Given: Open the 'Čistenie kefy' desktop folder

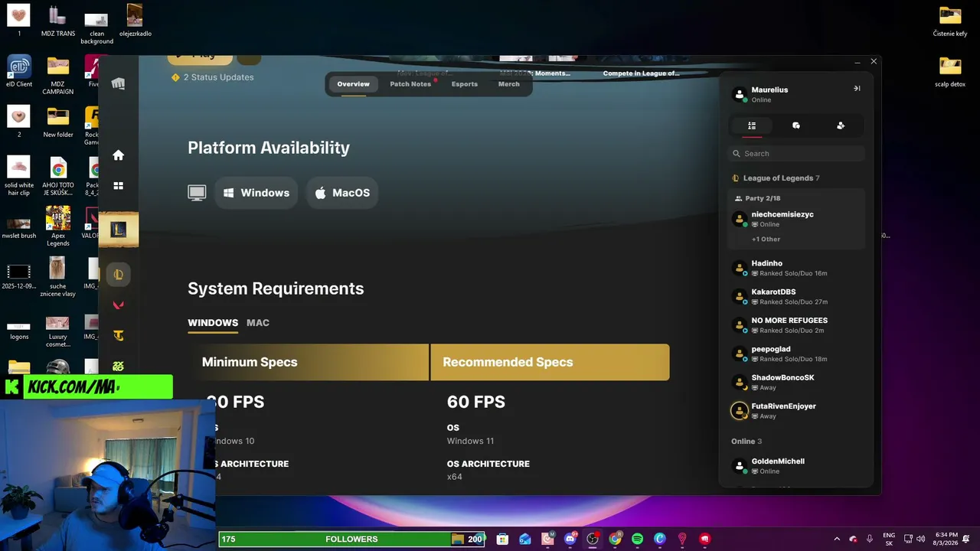Looking at the screenshot, I should point(950,21).
